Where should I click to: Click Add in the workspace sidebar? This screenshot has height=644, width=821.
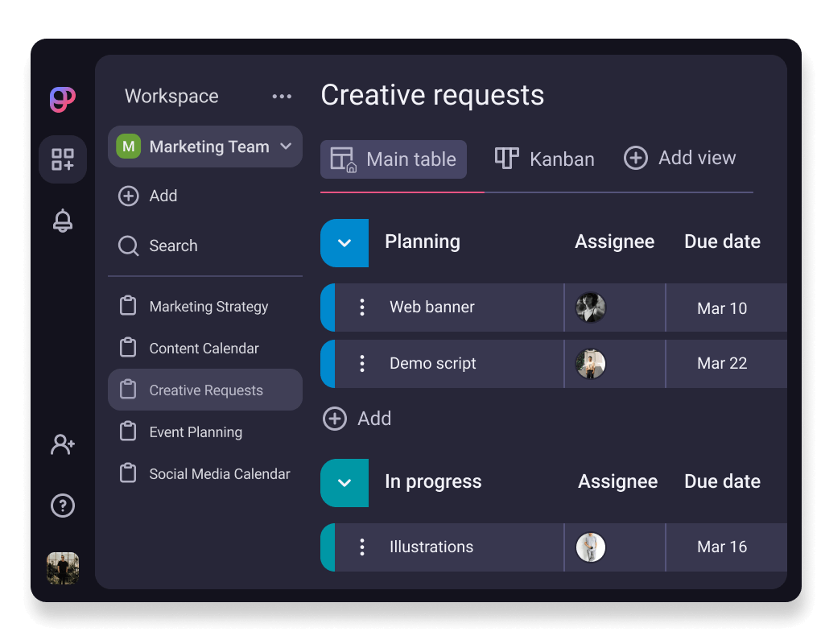(x=149, y=196)
